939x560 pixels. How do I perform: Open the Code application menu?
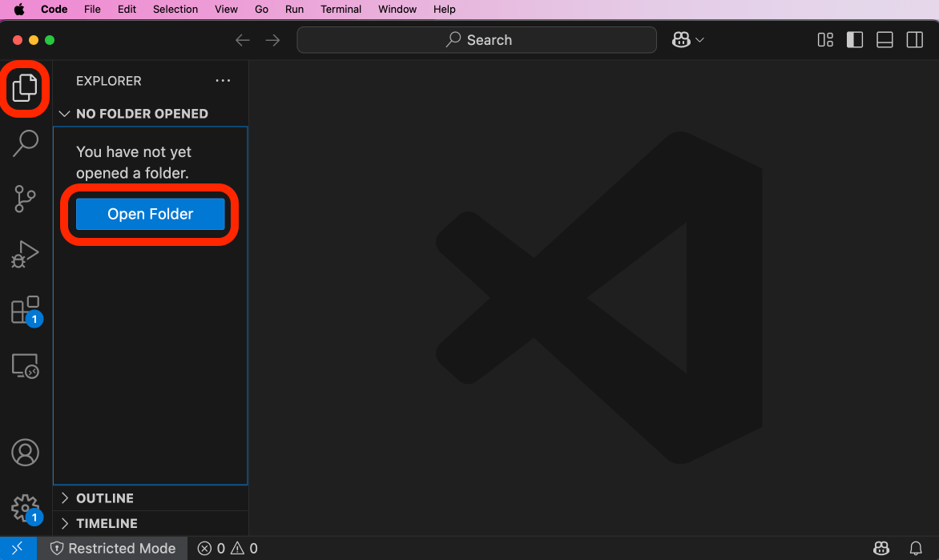pos(54,10)
